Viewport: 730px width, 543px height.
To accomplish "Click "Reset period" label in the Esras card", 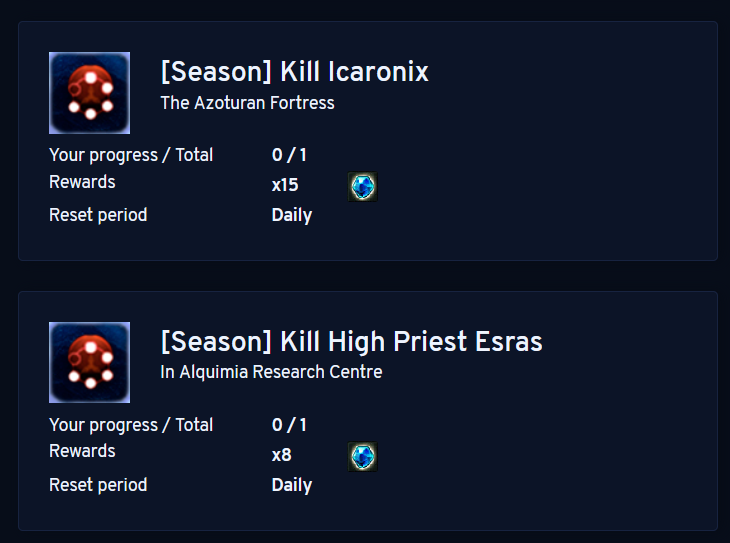I will click(x=98, y=485).
